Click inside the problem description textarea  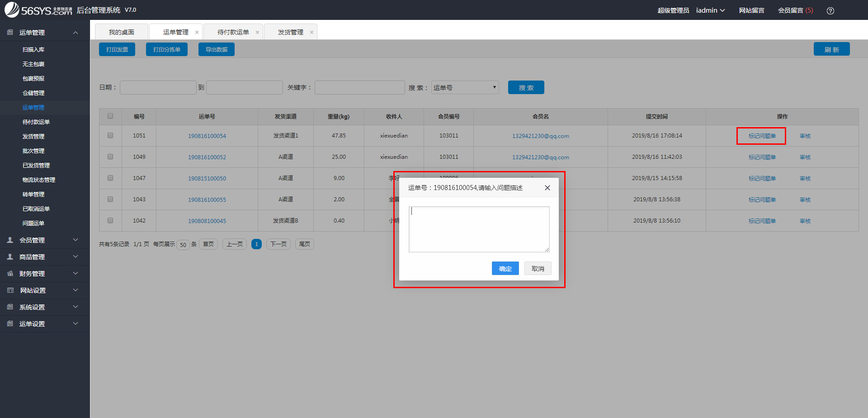pos(478,229)
